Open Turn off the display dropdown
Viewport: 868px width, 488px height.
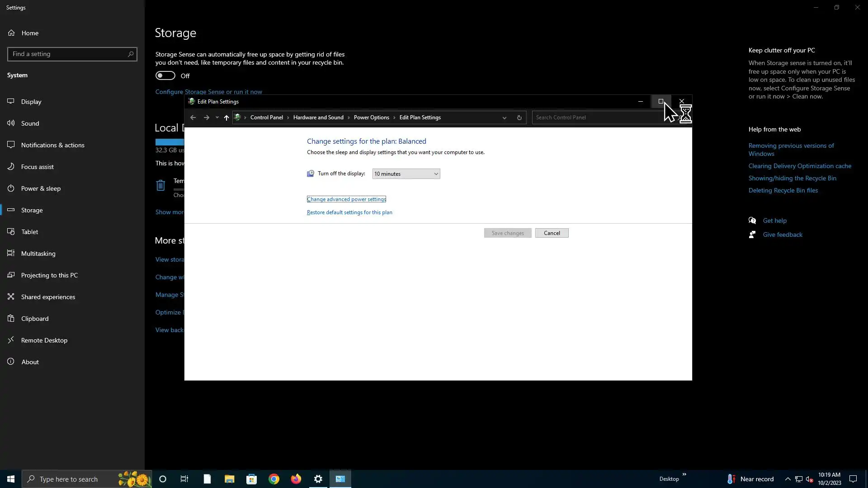[x=406, y=174]
